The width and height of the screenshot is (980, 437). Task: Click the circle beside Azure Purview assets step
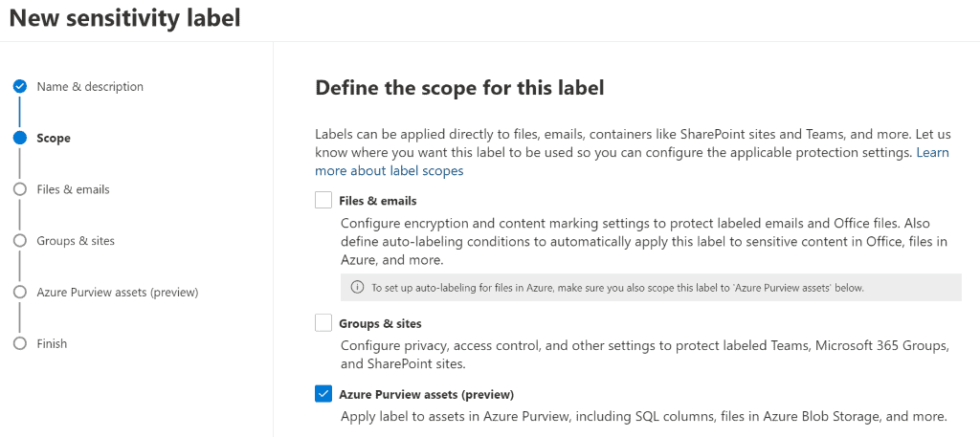click(x=20, y=293)
